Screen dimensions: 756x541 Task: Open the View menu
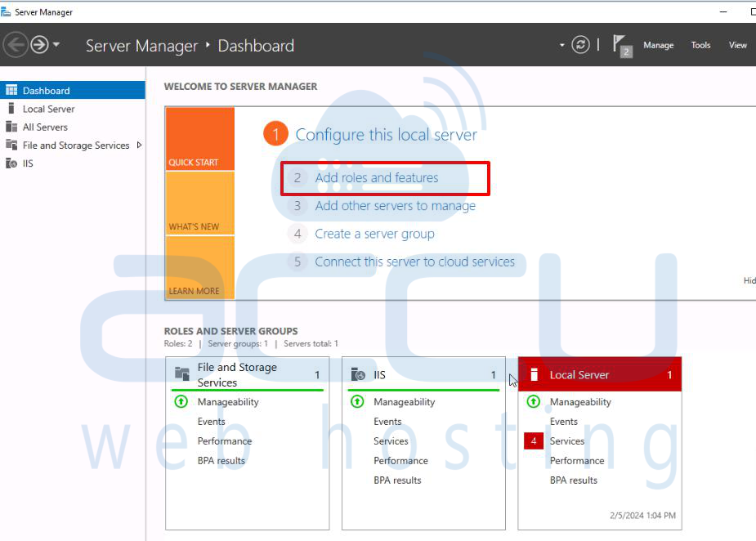738,45
